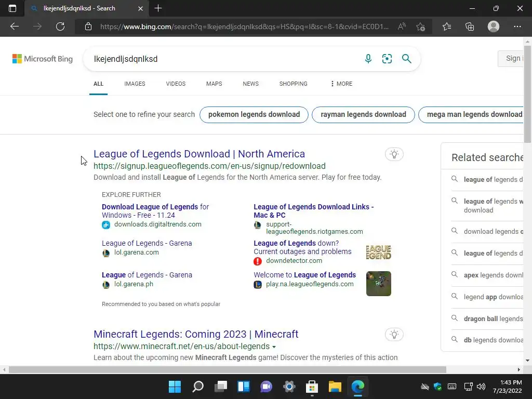Open Chat app in taskbar
Image resolution: width=532 pixels, height=399 pixels.
267,387
